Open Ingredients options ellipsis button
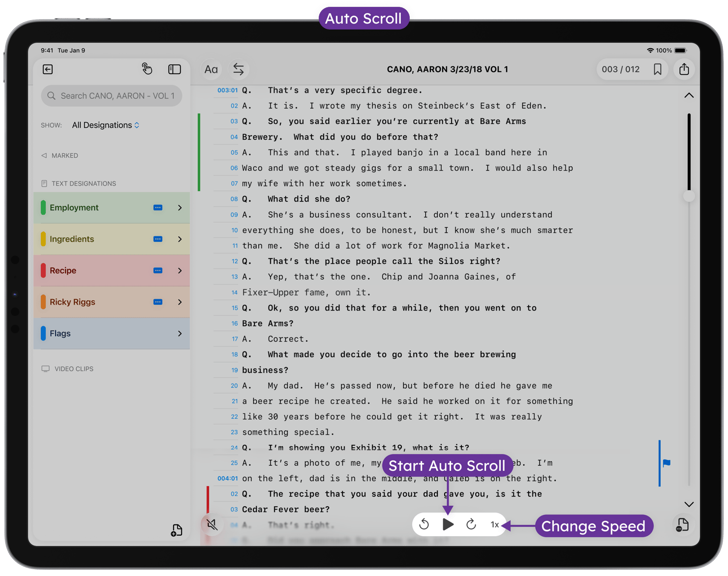 click(158, 239)
